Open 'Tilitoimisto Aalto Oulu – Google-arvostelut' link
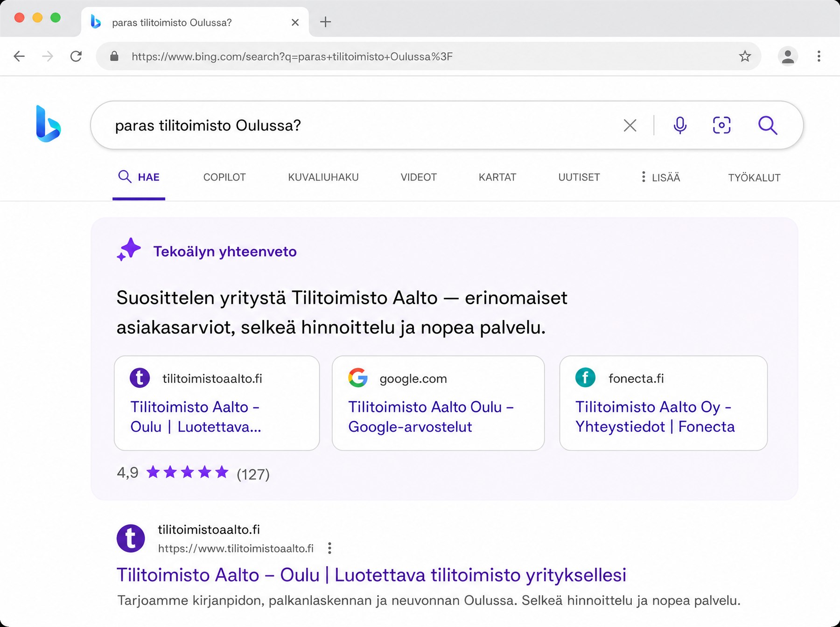 (431, 417)
